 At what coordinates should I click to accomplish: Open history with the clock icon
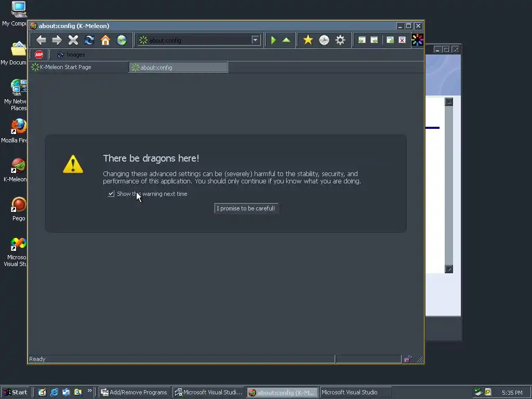point(324,40)
